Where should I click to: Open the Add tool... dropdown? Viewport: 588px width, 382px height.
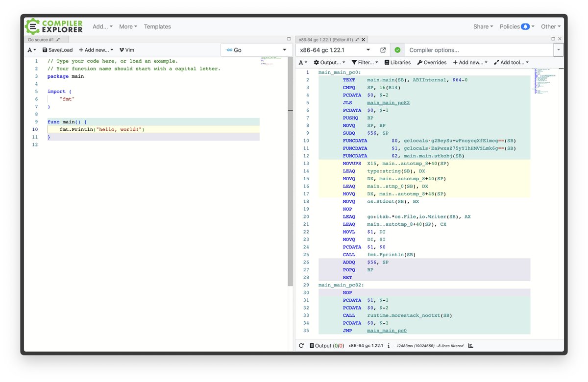(511, 63)
